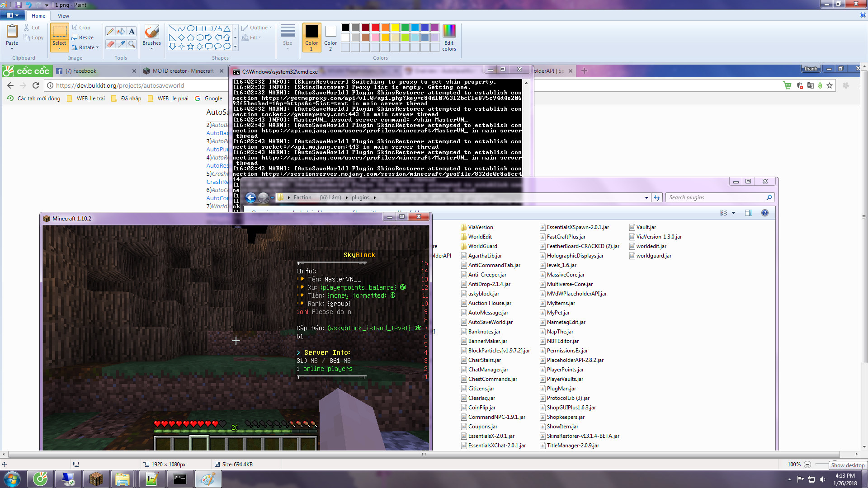Switch to the View ribbon tab

63,16
